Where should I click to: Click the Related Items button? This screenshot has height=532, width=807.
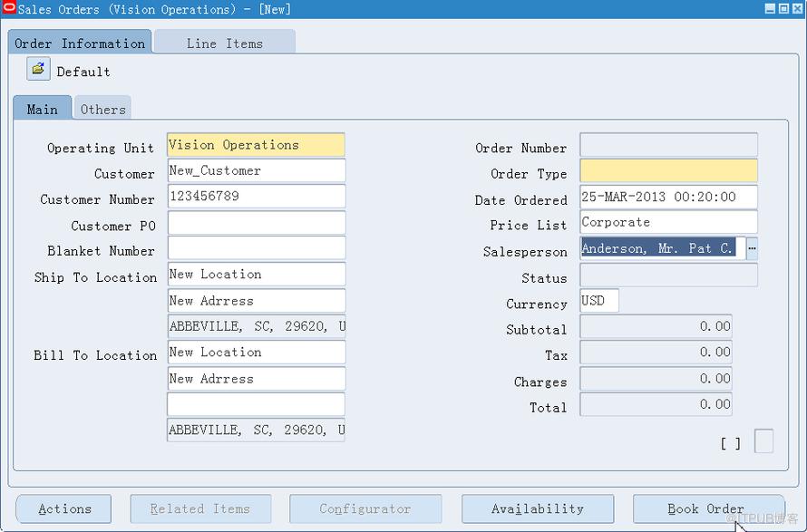click(x=200, y=508)
